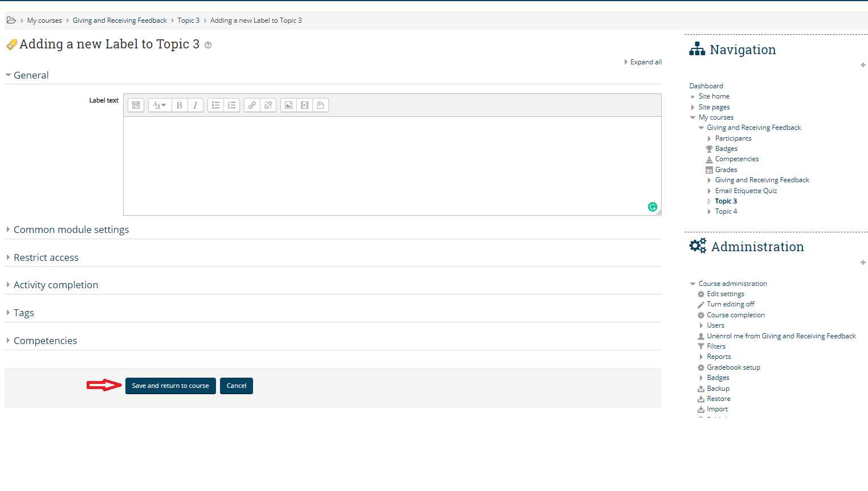Expand the Restrict access section
The height and width of the screenshot is (491, 868).
[x=46, y=257]
